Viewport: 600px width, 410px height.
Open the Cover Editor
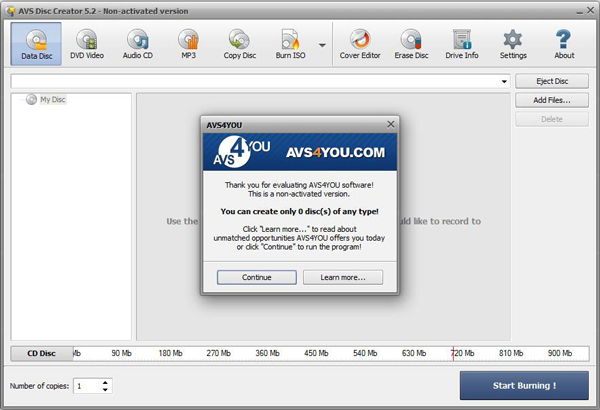point(360,44)
